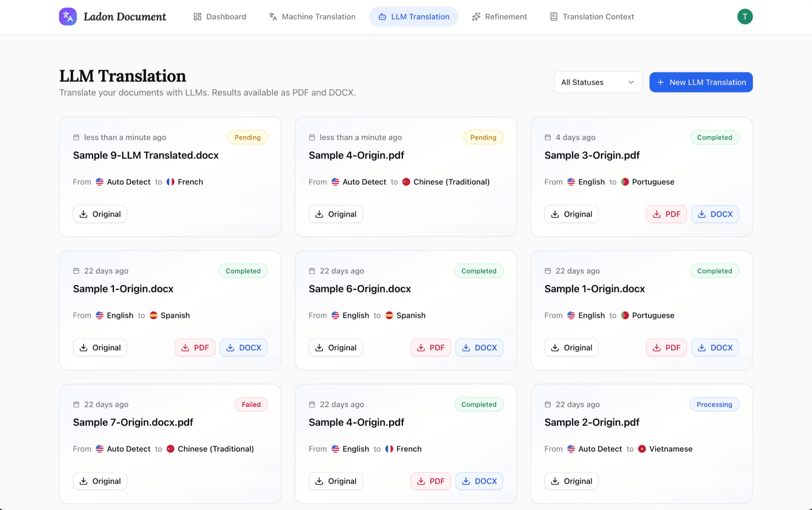The width and height of the screenshot is (812, 510).
Task: Download original of Sample 2-Origin.pdf
Action: coord(571,481)
